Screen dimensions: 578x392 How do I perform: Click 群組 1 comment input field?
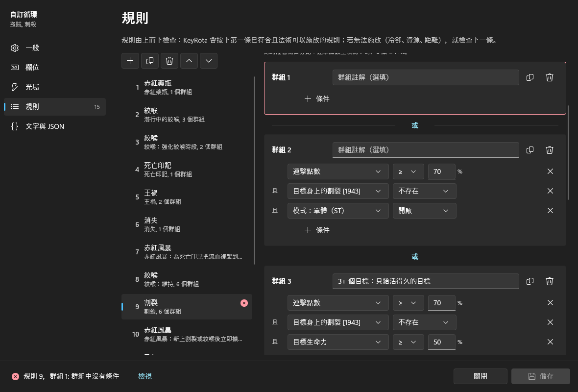point(426,77)
